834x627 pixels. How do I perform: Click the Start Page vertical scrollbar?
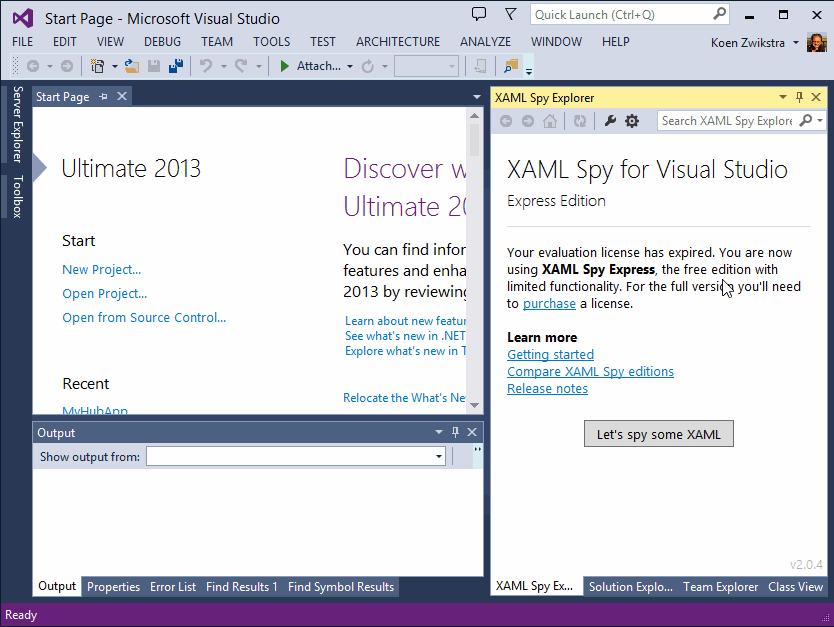point(475,260)
